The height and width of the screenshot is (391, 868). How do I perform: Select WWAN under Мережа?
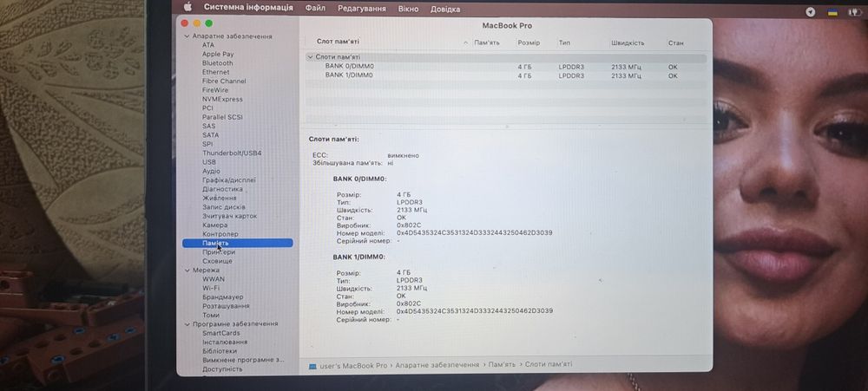214,279
